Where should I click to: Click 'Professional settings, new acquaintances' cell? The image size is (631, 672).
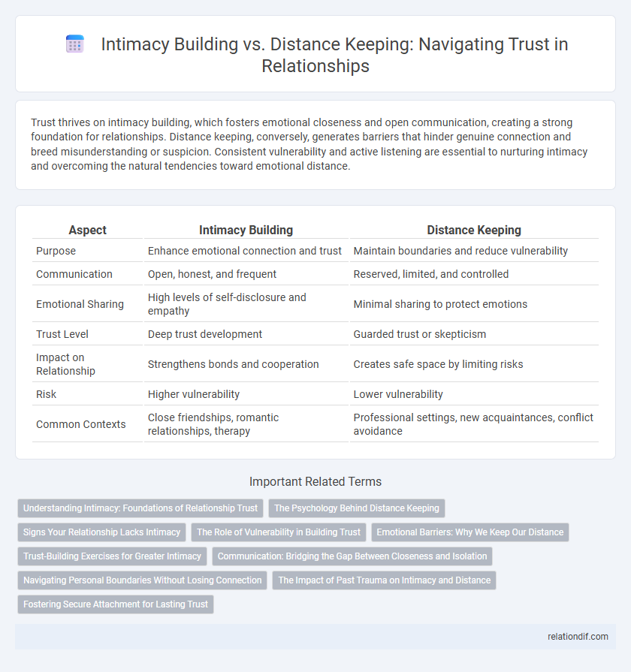[x=473, y=424]
